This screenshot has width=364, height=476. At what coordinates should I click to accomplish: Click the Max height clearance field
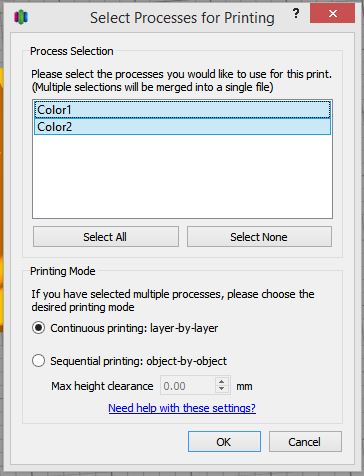coord(188,386)
